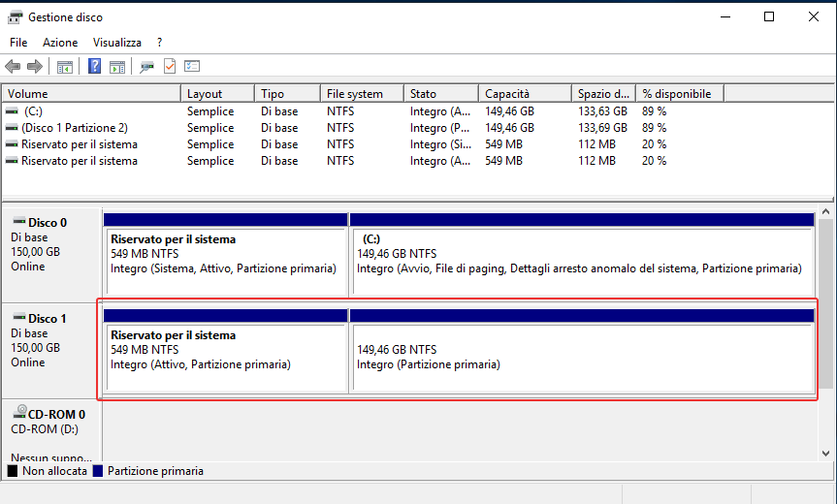
Task: Click the Back arrow toolbar icon
Action: pyautogui.click(x=13, y=67)
